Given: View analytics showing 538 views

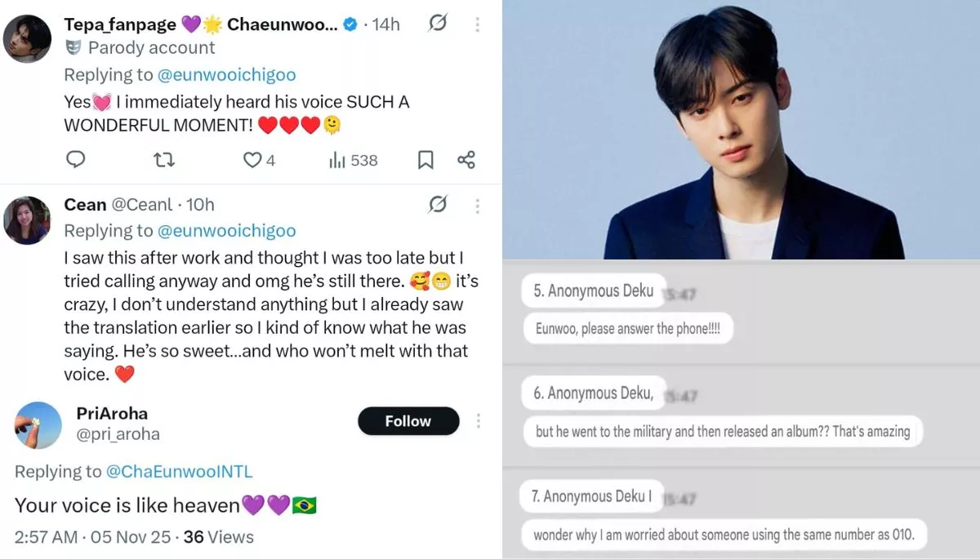Looking at the screenshot, I should point(353,160).
